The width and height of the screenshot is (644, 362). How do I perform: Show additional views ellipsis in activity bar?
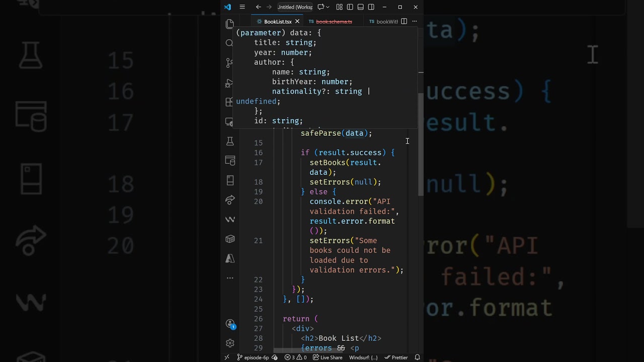coord(230,278)
